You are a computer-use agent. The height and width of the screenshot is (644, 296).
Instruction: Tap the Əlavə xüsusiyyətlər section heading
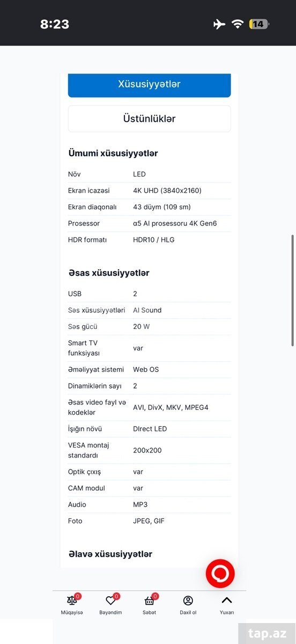[x=110, y=554]
